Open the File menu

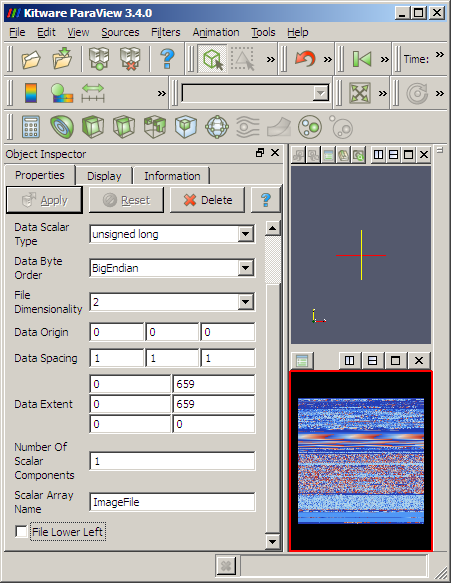(17, 32)
